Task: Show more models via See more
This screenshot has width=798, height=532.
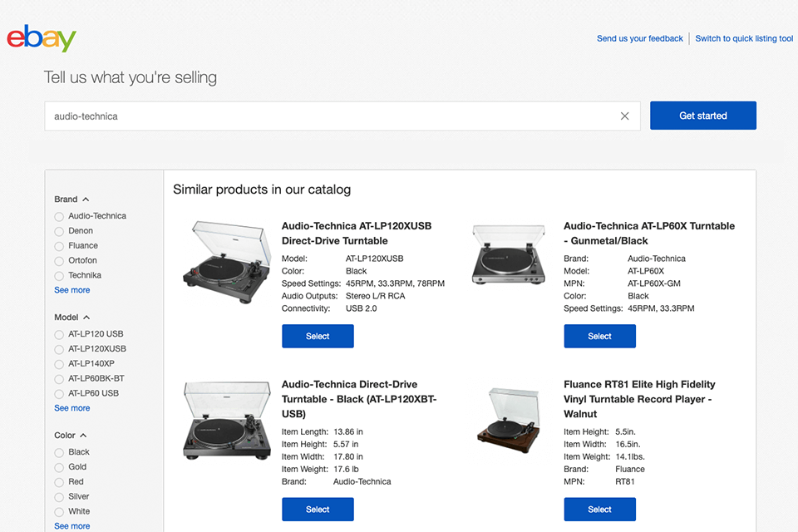Action: (x=72, y=408)
